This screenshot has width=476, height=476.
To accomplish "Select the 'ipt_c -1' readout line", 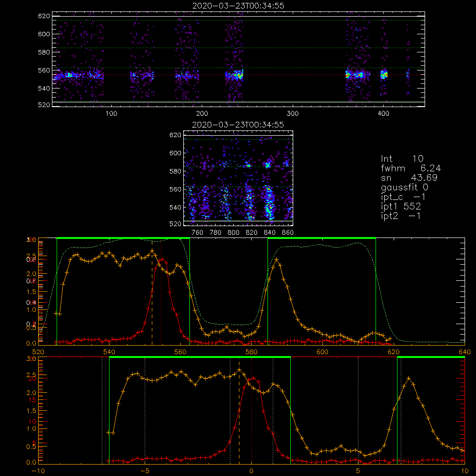I will point(403,197).
